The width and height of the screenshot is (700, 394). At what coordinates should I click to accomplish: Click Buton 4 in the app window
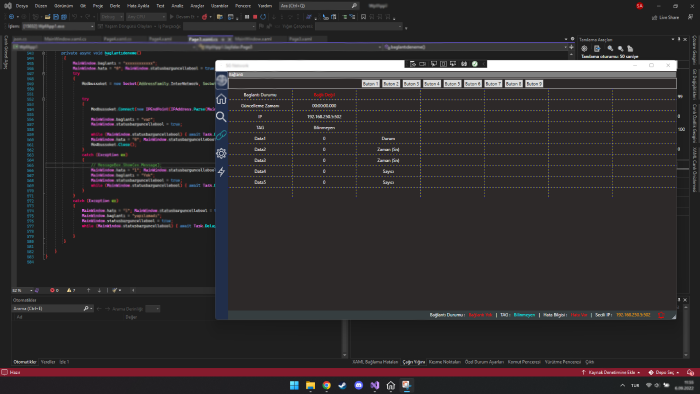(432, 84)
